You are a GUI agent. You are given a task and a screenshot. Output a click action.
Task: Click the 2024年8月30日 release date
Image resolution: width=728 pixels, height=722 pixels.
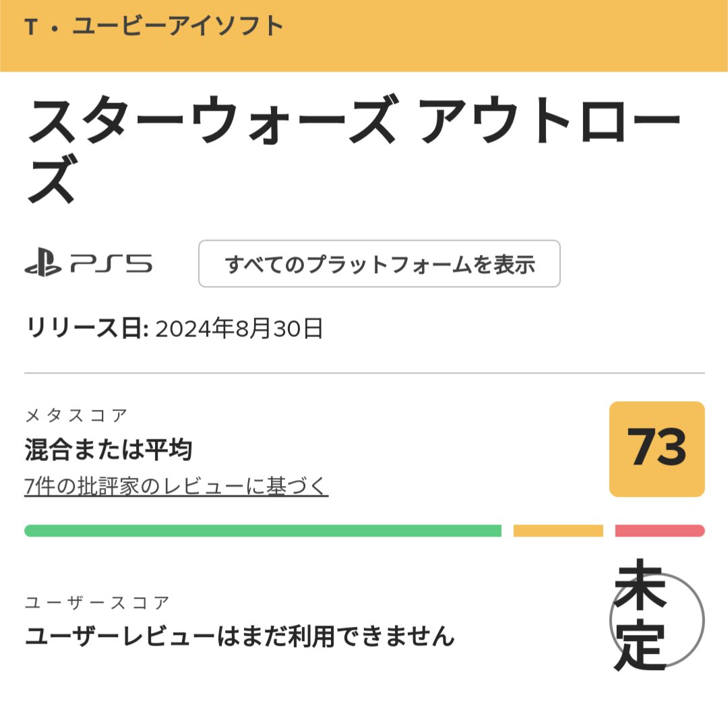239,329
